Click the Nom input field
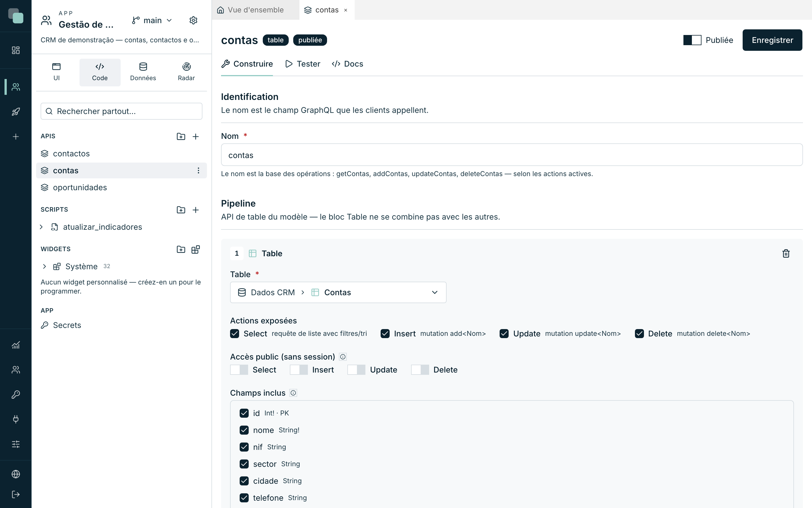Image resolution: width=812 pixels, height=508 pixels. (512, 155)
